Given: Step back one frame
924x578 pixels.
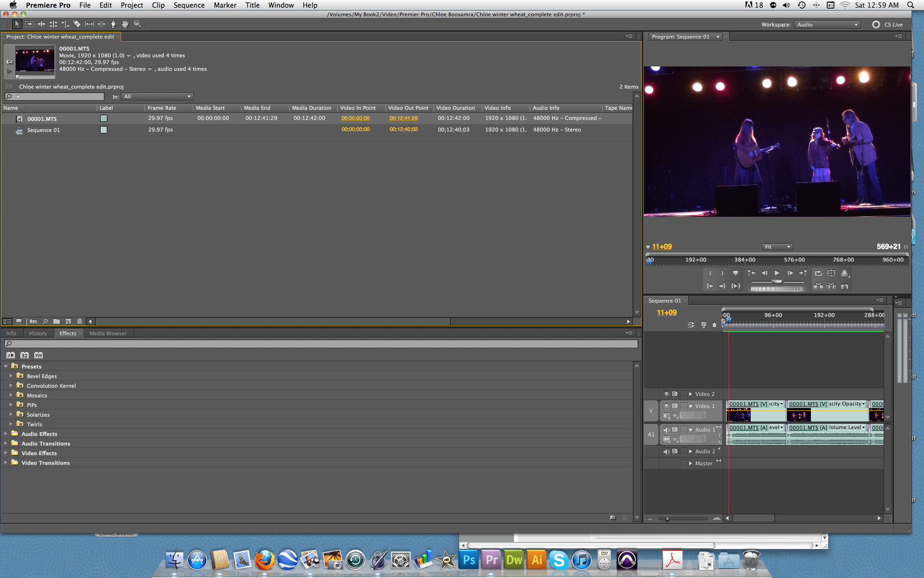Looking at the screenshot, I should pos(764,273).
